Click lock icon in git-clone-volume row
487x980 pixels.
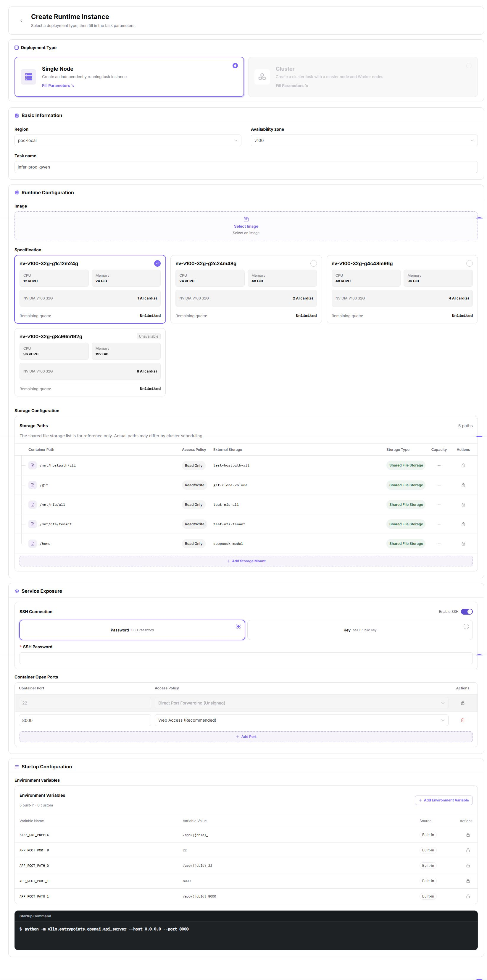pos(463,485)
